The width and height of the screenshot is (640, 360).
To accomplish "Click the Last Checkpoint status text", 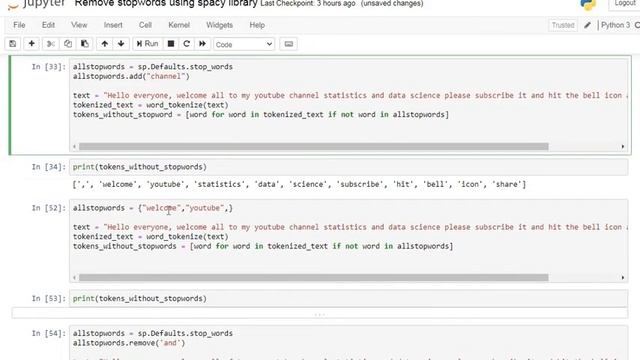I will 308,4.
